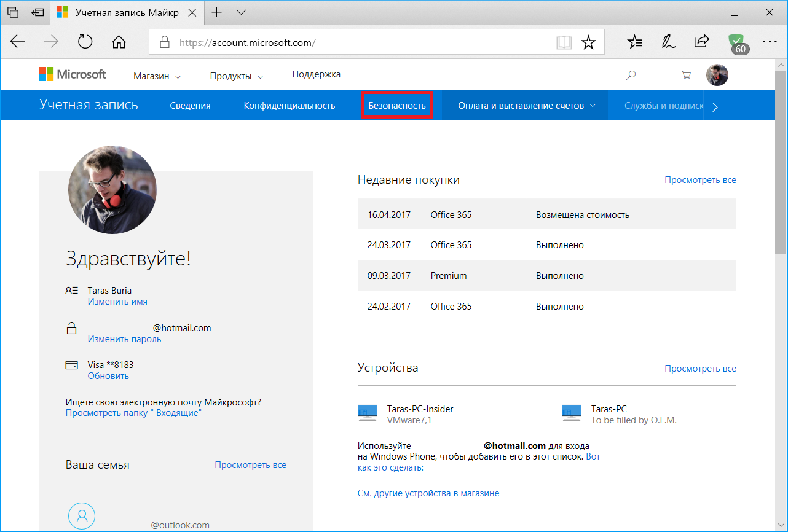Click the padlock icon beside email
Viewport: 788px width, 532px height.
pos(72,328)
